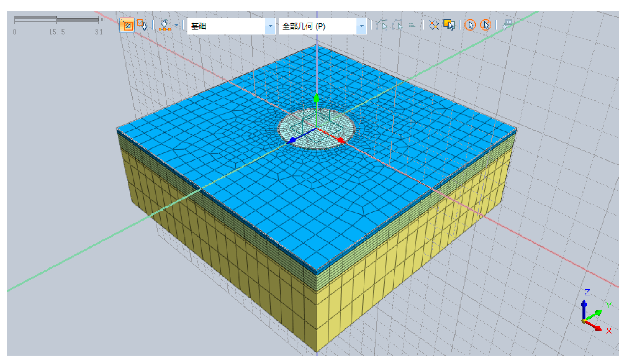Screen dimensions: 629x364
Task: Expand the snap tool options arrow
Action: (177, 25)
